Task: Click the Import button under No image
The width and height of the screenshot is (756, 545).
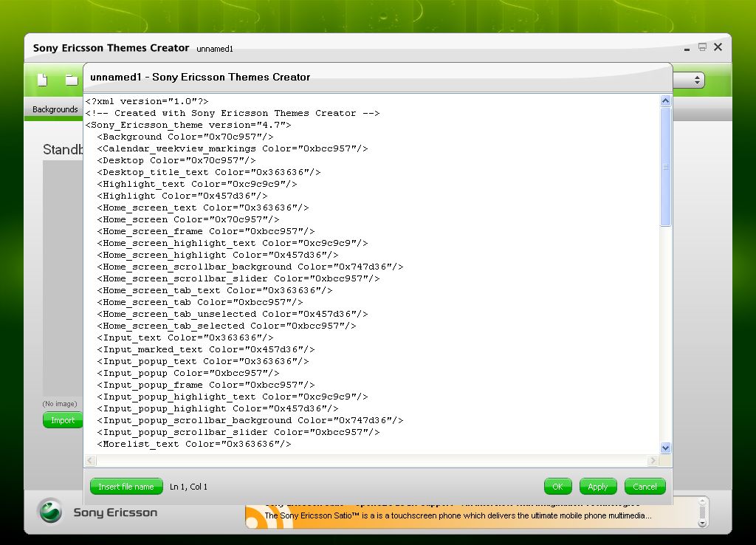Action: pos(63,420)
